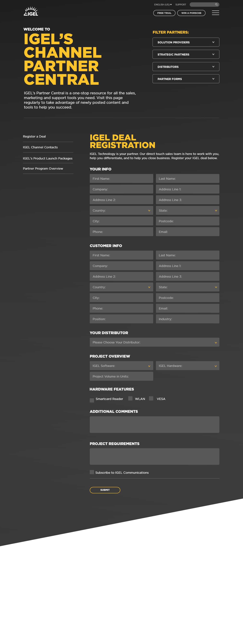
Task: Click Your Info Postcode field
Action: [x=187, y=221]
